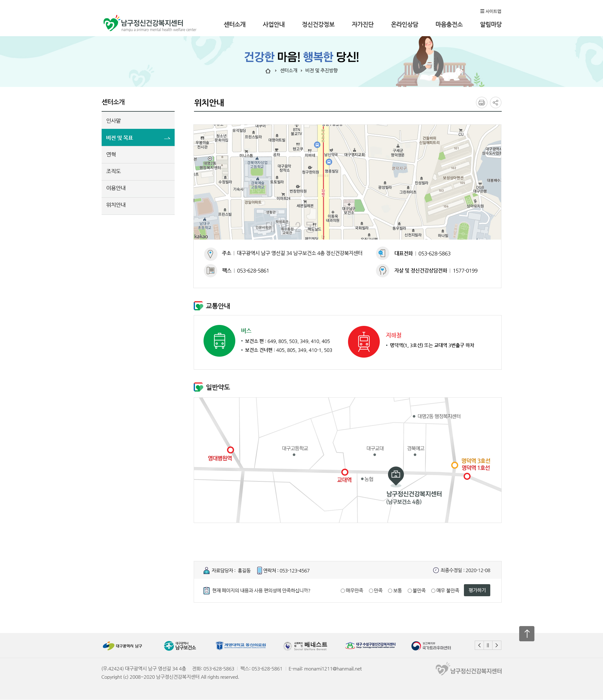Screen dimensions: 603x700
Task: Pause the footer logo carousel autoplay
Action: click(488, 645)
